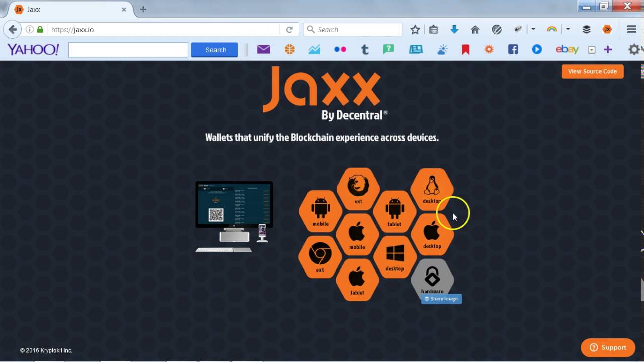The height and width of the screenshot is (362, 644).
Task: Go back with the browser back arrow
Action: 13,30
